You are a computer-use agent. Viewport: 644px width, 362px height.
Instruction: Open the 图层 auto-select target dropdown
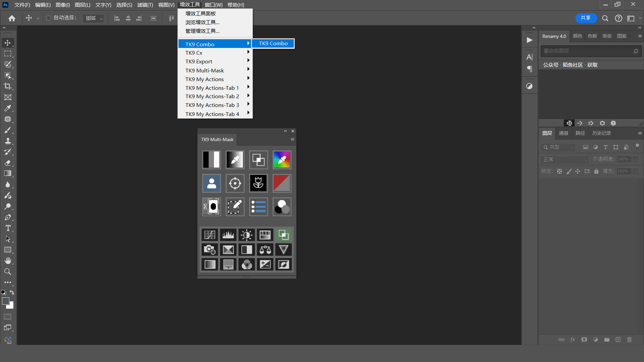click(93, 18)
